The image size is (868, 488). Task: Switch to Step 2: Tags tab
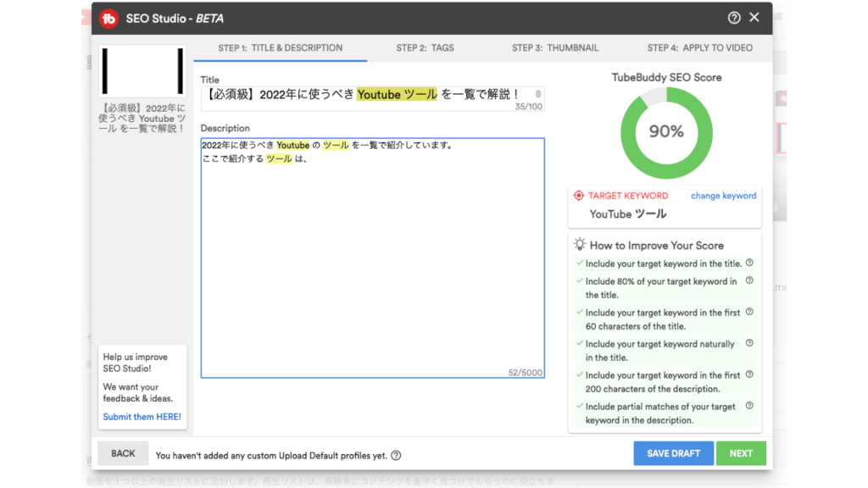425,48
